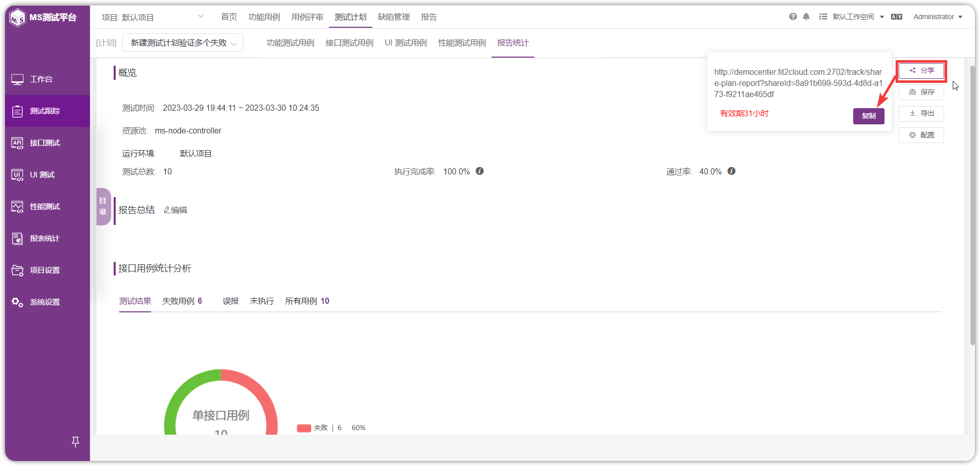Image resolution: width=980 pixels, height=466 pixels.
Task: Open the 所有用例 10 tab
Action: coord(307,301)
